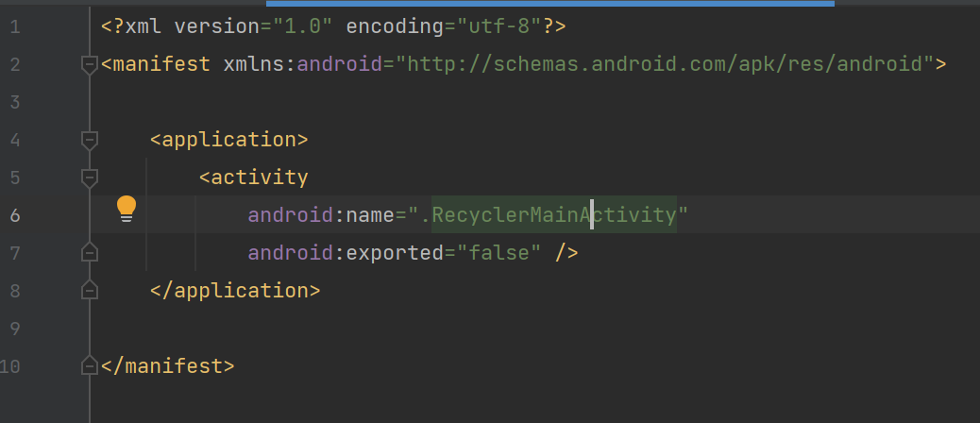Place cursor in version="1.0" declaration

254,26
